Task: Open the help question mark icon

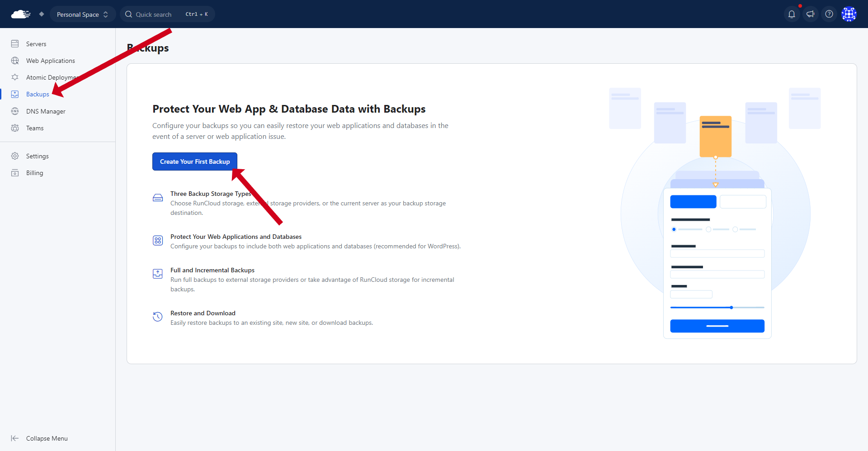Action: click(829, 14)
